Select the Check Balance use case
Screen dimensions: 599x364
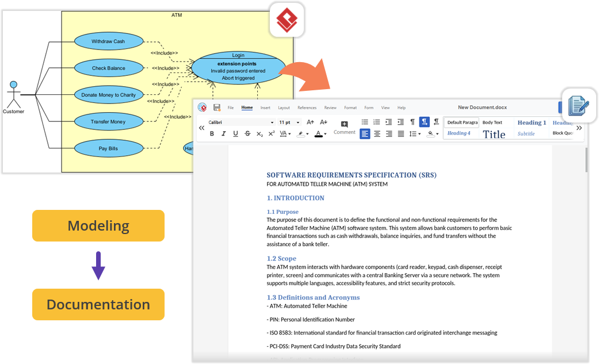109,68
